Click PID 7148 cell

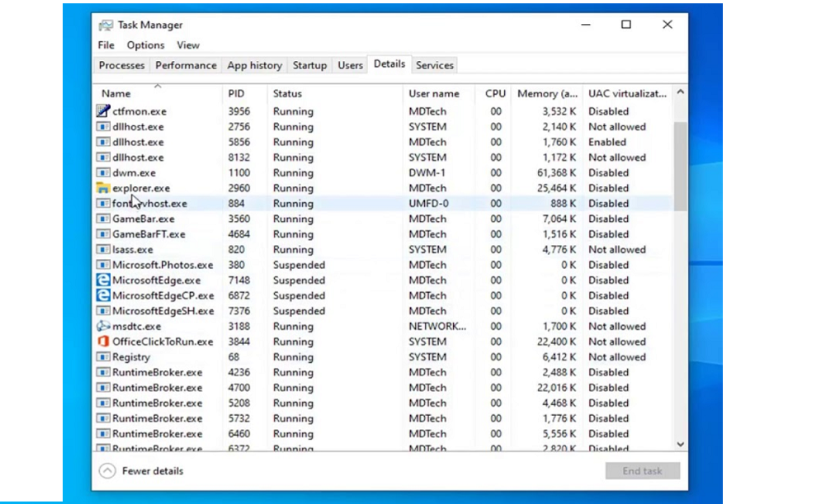click(238, 280)
